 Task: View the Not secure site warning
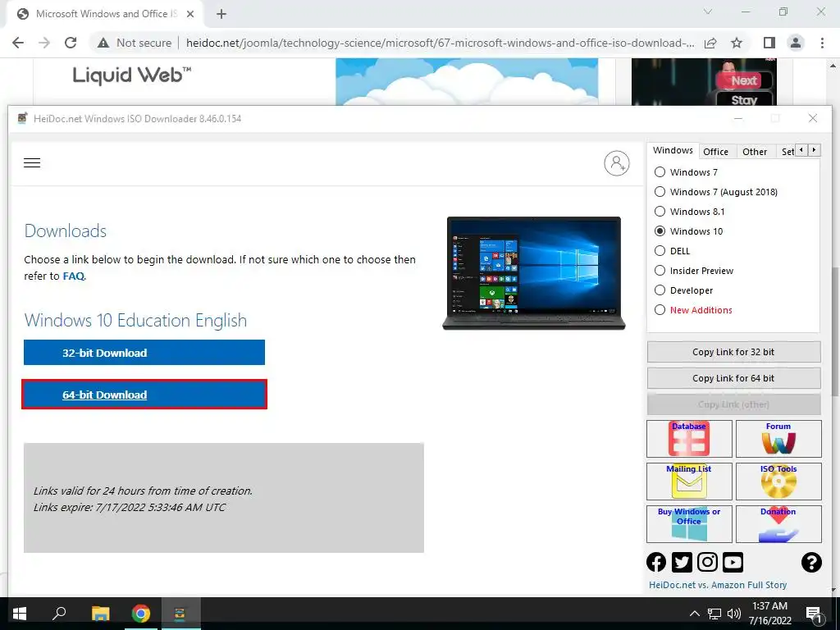point(135,43)
